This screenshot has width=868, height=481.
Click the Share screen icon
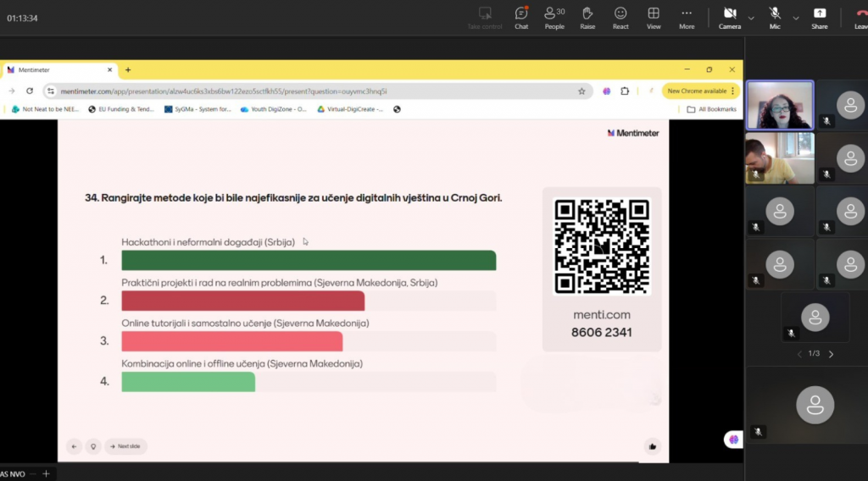[819, 17]
